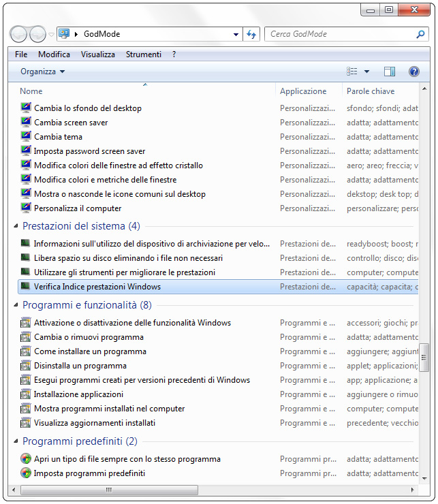The width and height of the screenshot is (438, 504).
Task: Click the horizontal scrollbar thumb
Action: (x=109, y=490)
